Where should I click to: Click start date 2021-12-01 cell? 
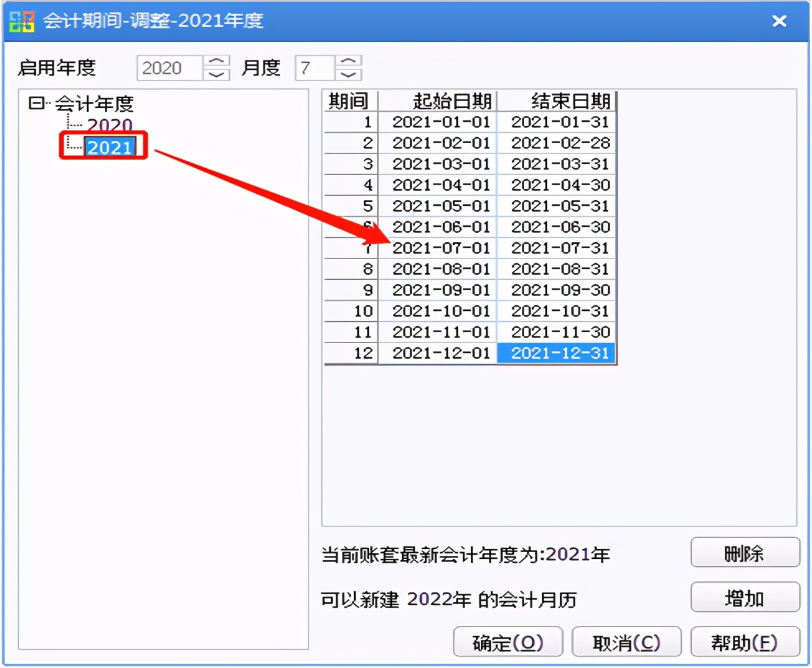click(x=438, y=353)
